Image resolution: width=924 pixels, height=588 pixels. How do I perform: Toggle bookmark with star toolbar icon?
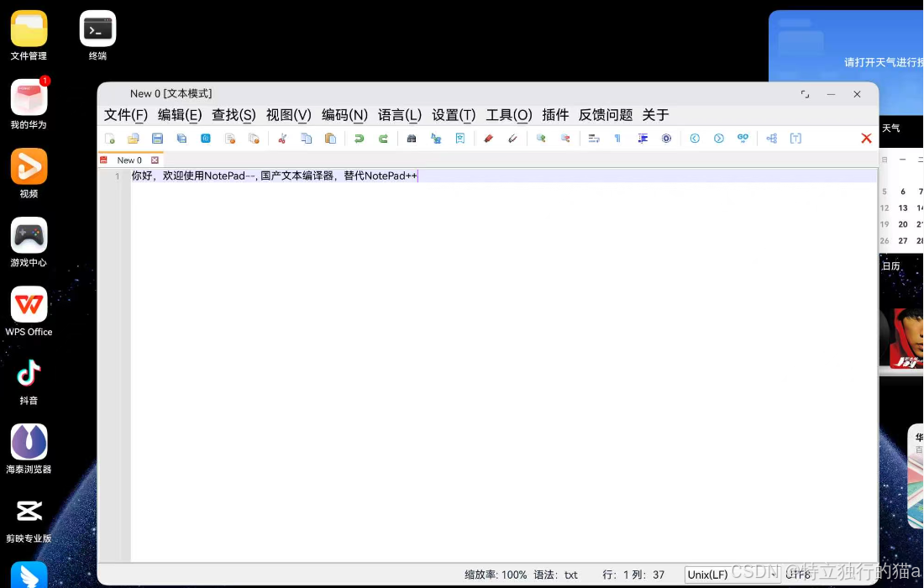pos(460,138)
